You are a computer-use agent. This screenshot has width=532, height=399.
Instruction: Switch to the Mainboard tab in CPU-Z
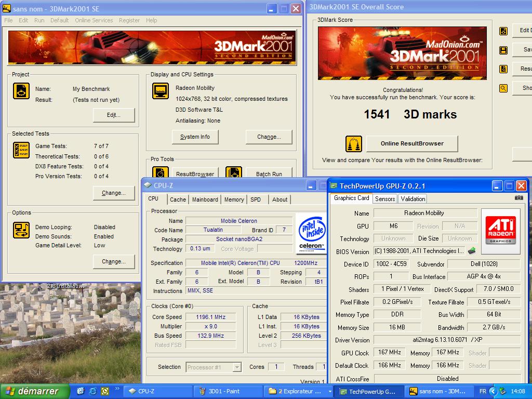coord(205,199)
